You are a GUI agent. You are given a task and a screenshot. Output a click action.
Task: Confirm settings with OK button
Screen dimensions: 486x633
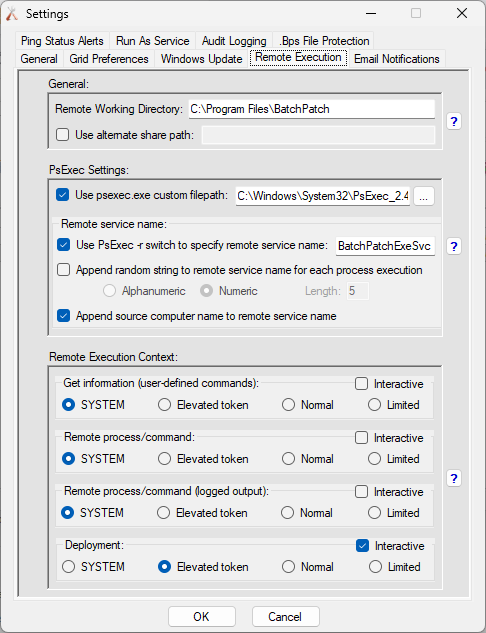201,616
